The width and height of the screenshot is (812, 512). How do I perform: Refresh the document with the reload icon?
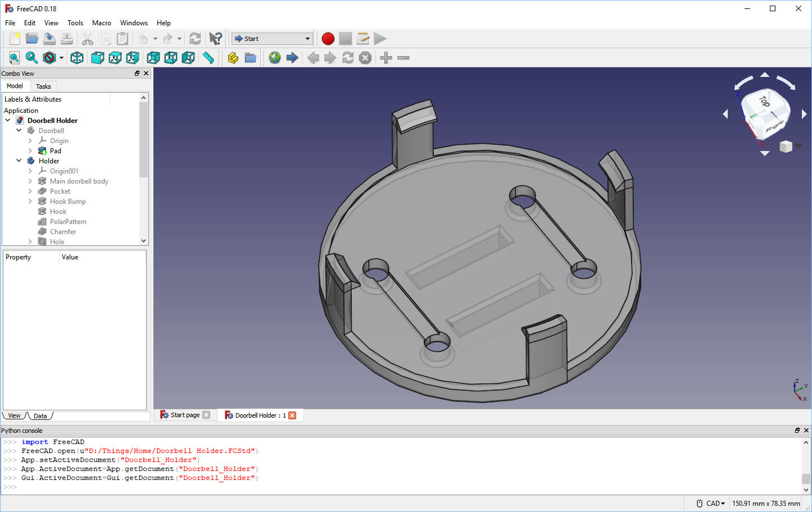coord(195,39)
